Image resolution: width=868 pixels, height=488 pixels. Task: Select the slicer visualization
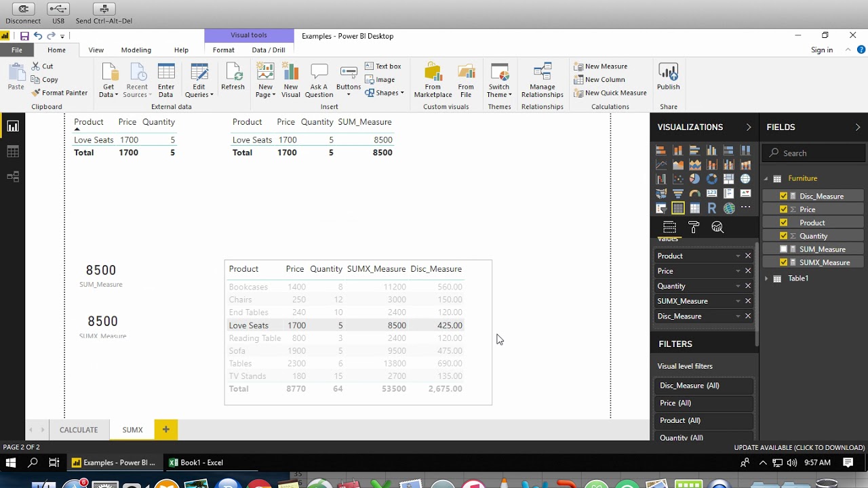pos(661,208)
